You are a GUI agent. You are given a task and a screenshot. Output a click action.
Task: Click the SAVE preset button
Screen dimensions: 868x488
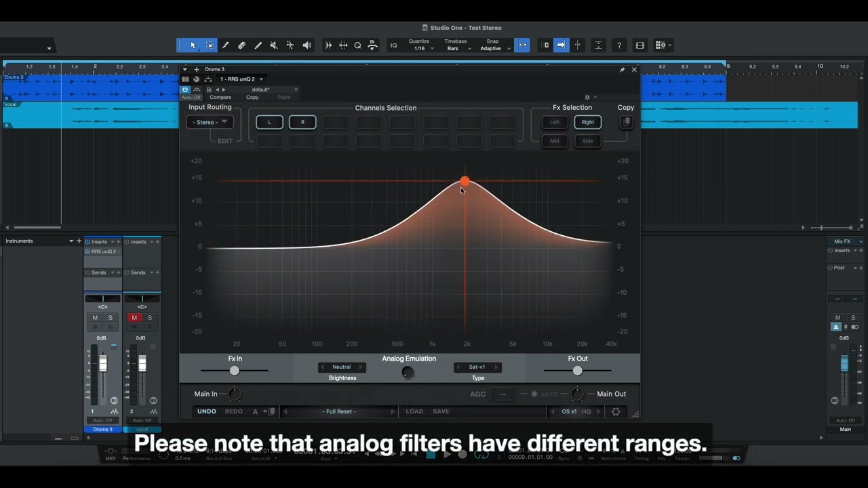(441, 411)
